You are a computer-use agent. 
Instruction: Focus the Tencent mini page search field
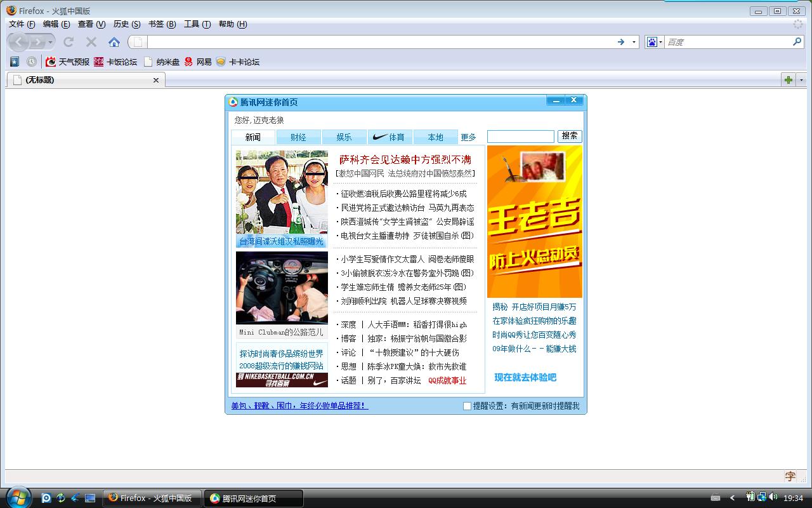pos(521,137)
